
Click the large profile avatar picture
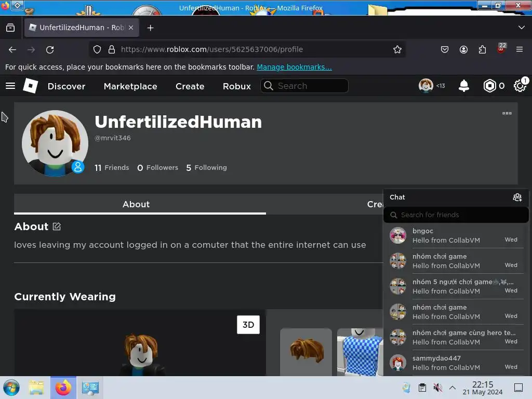point(55,143)
